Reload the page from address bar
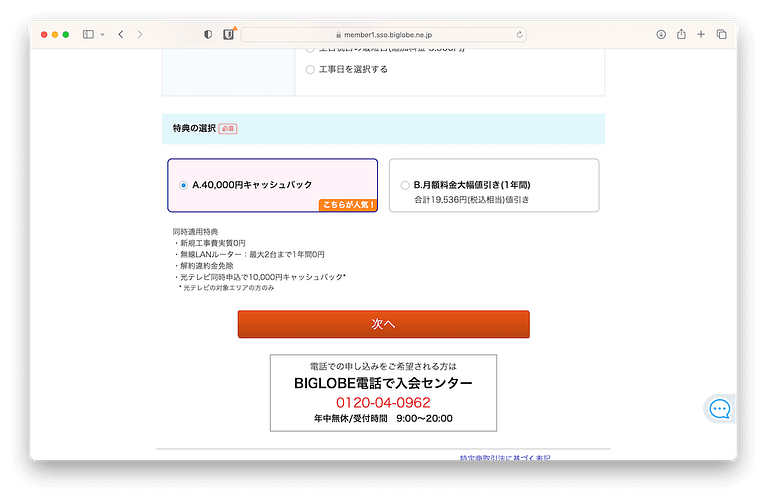 (x=520, y=34)
